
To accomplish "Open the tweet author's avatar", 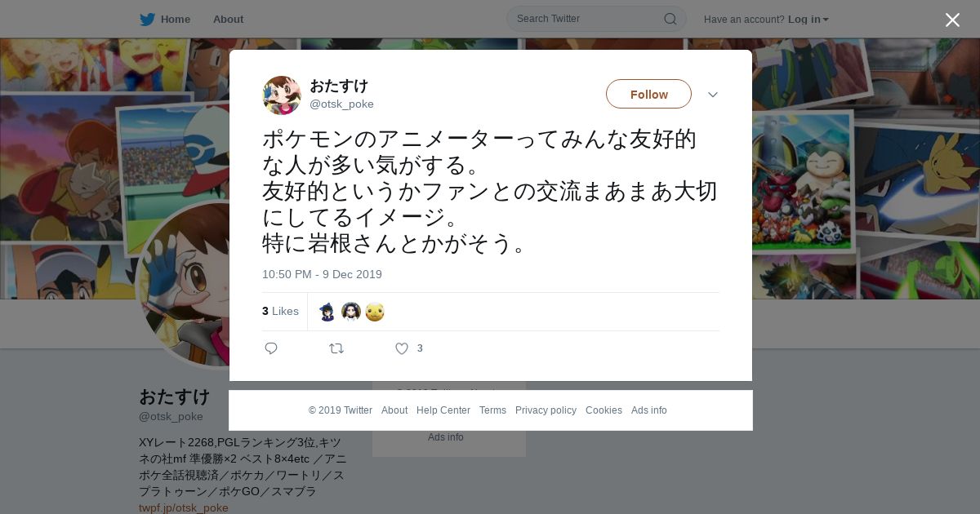I will pyautogui.click(x=282, y=95).
